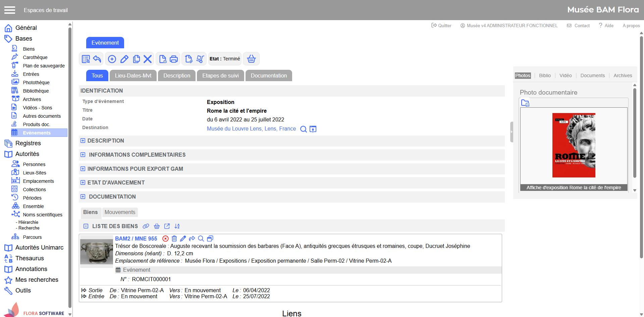
Task: Click the edit pencil icon in the toolbar
Action: (x=124, y=59)
